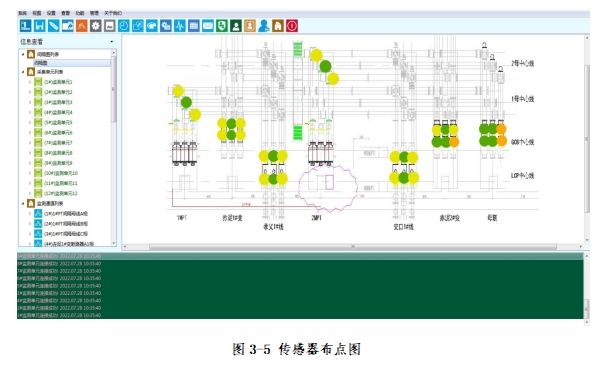The image size is (608, 366).
Task: Click the green shield icon
Action: click(x=222, y=26)
